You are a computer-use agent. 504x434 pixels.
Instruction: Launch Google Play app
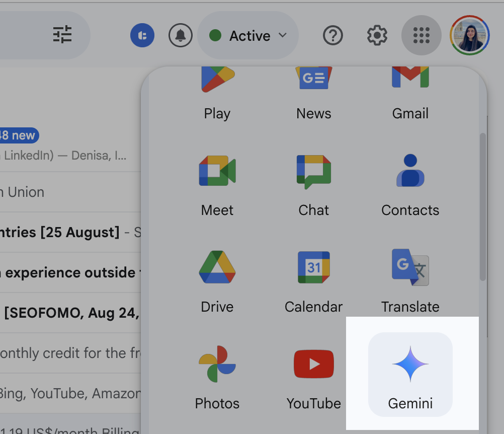[217, 94]
